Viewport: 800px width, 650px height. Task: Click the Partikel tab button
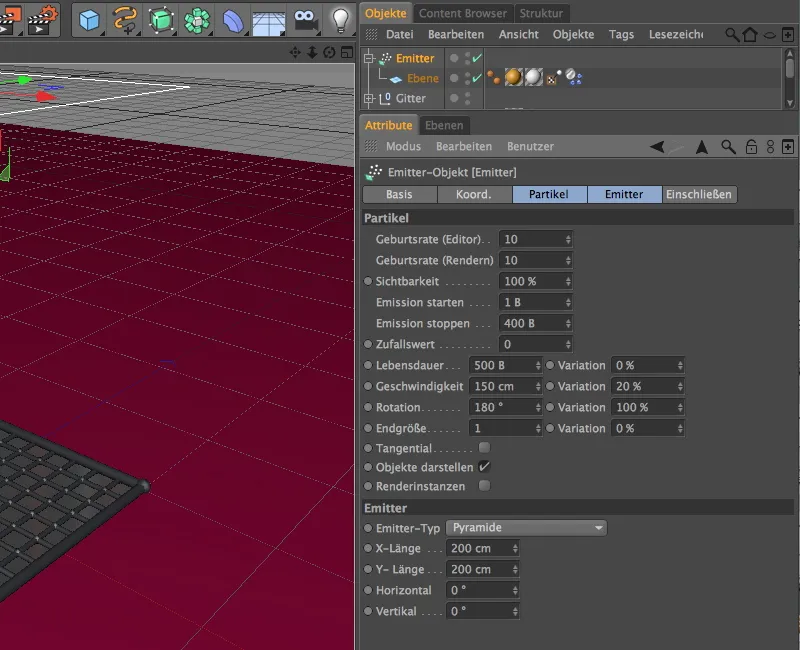tap(549, 194)
